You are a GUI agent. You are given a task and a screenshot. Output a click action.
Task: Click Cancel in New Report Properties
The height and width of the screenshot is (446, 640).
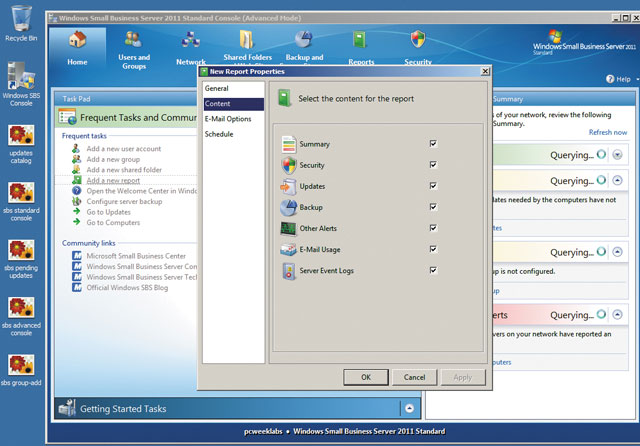pos(414,377)
